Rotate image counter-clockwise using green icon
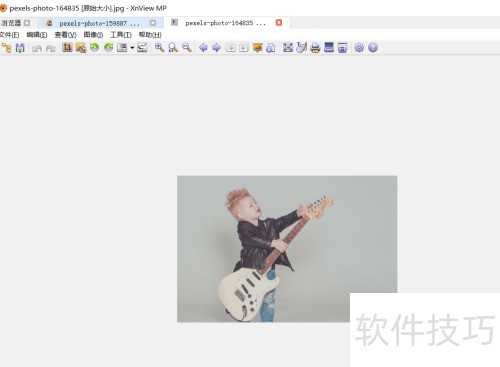500x367 pixels. [x=95, y=48]
